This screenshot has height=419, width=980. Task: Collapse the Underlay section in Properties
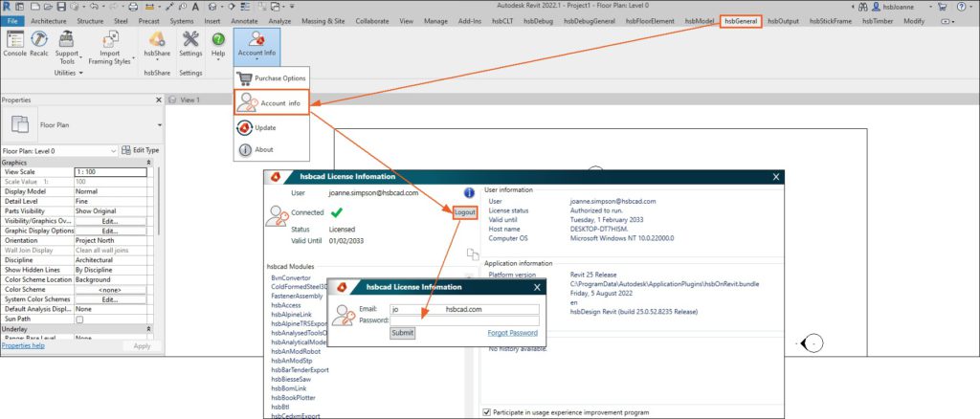tap(148, 329)
